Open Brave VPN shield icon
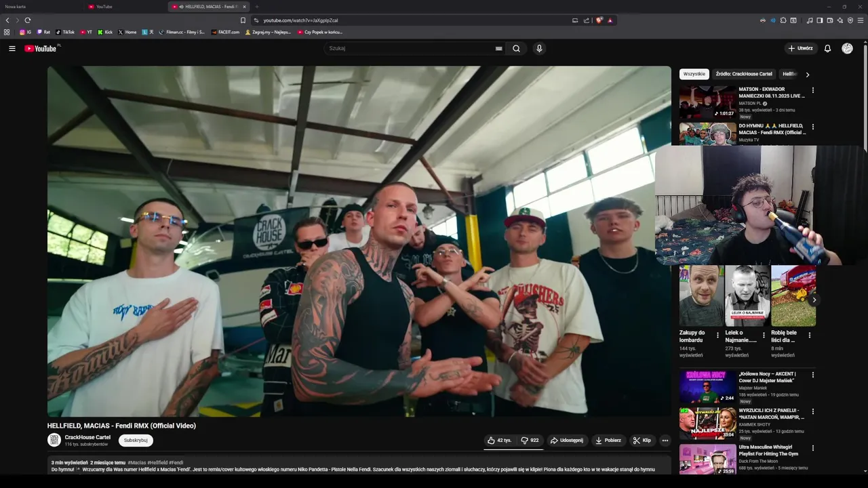Image resolution: width=868 pixels, height=488 pixels. pyautogui.click(x=850, y=20)
